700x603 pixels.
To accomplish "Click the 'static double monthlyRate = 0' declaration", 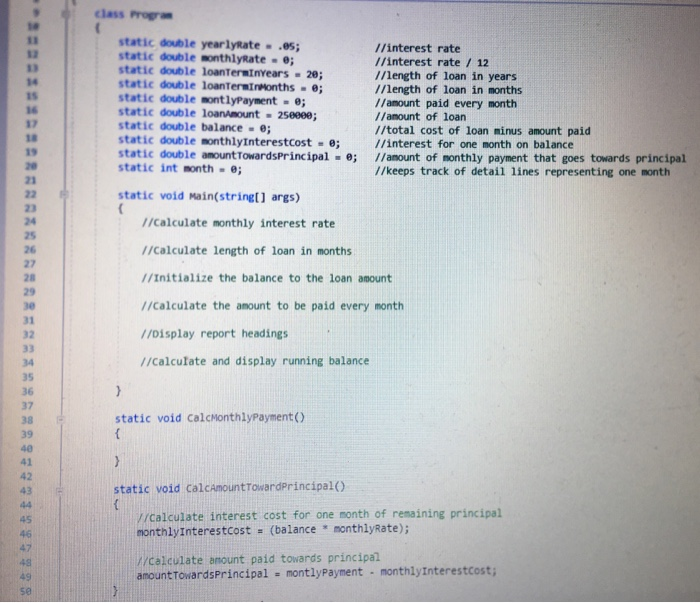I will pos(206,58).
